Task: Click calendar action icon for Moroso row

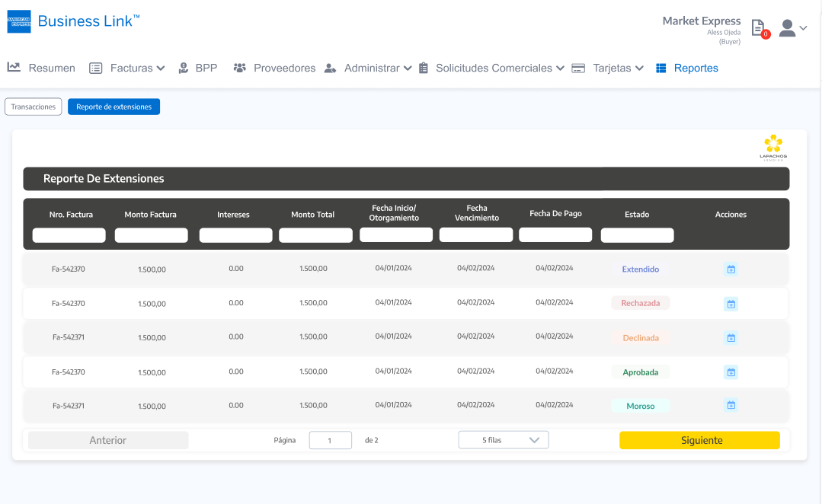Action: click(731, 405)
